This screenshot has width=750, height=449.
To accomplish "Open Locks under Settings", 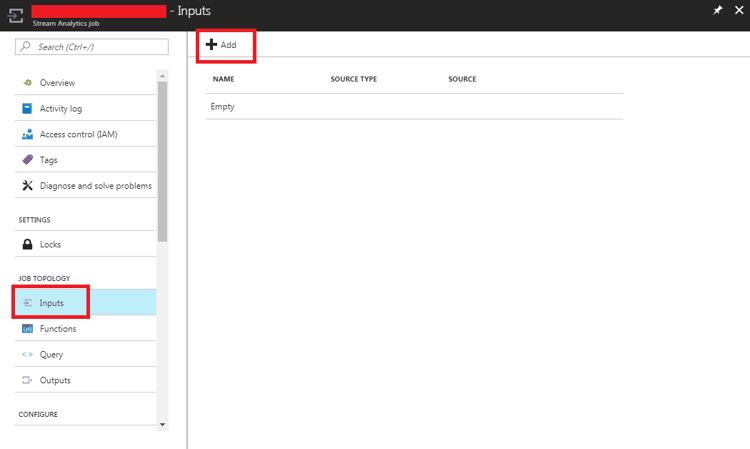I will coord(86,244).
